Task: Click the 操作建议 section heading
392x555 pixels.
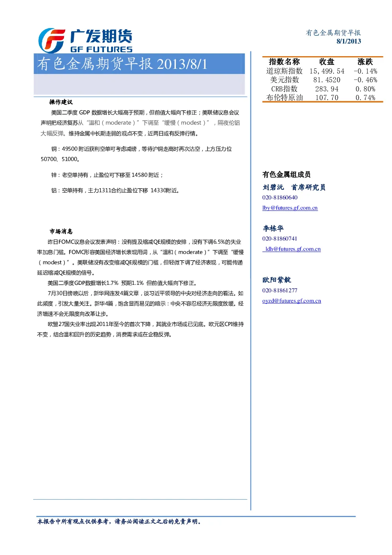Action: coord(61,102)
